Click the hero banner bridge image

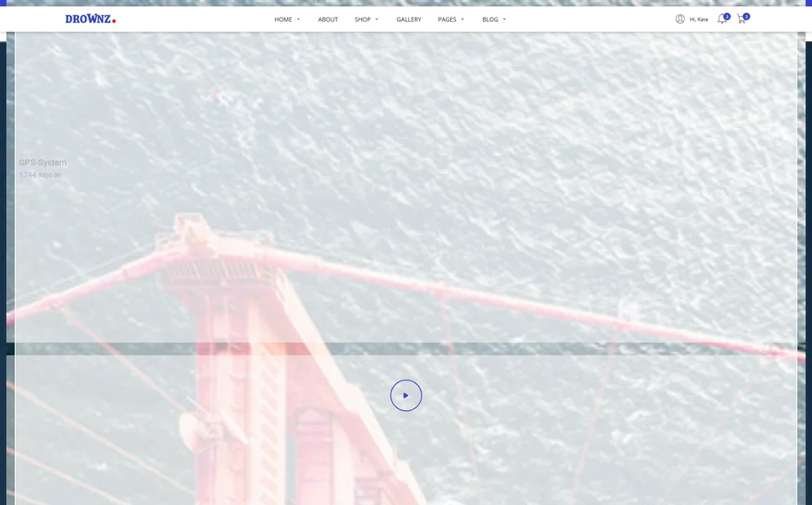point(406,185)
